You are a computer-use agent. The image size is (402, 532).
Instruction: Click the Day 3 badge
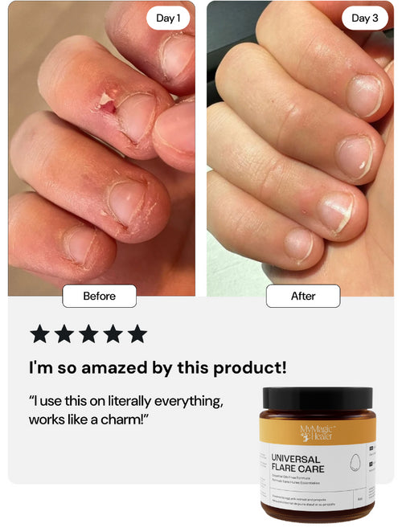click(365, 18)
